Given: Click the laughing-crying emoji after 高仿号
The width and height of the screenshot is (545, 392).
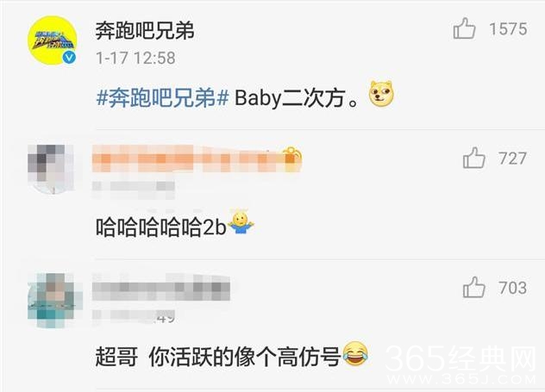Looking at the screenshot, I should [355, 354].
